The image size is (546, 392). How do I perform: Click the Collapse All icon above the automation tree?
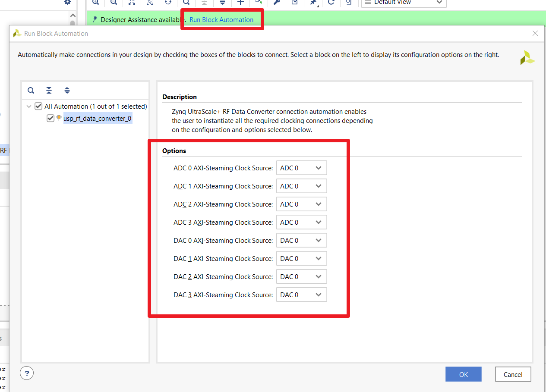[x=49, y=90]
